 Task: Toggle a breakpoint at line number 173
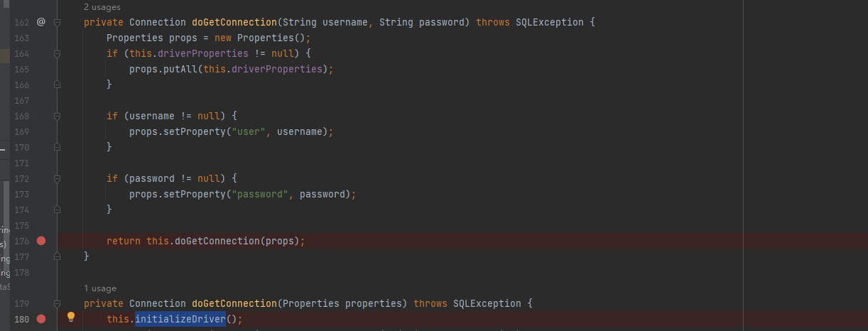coord(21,194)
